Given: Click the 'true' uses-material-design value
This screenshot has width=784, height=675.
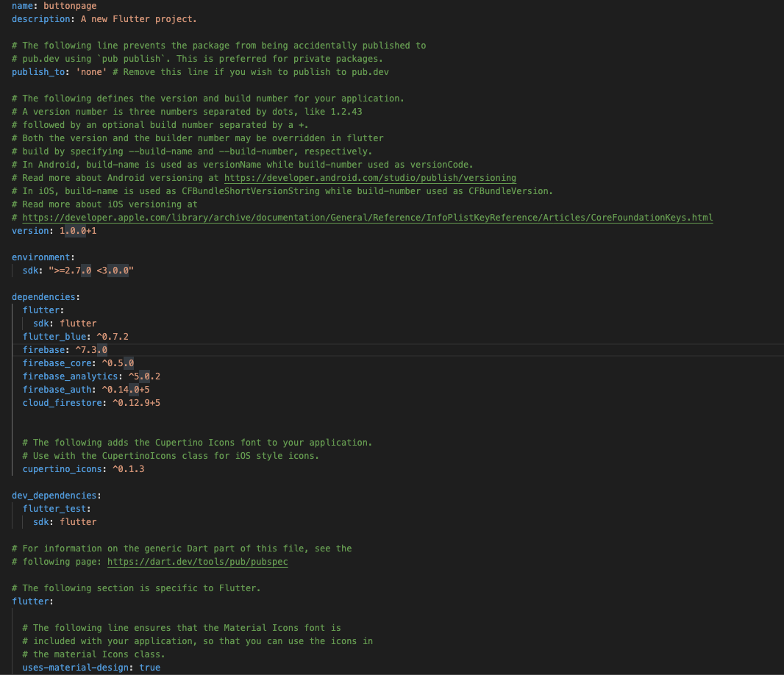Looking at the screenshot, I should (150, 668).
